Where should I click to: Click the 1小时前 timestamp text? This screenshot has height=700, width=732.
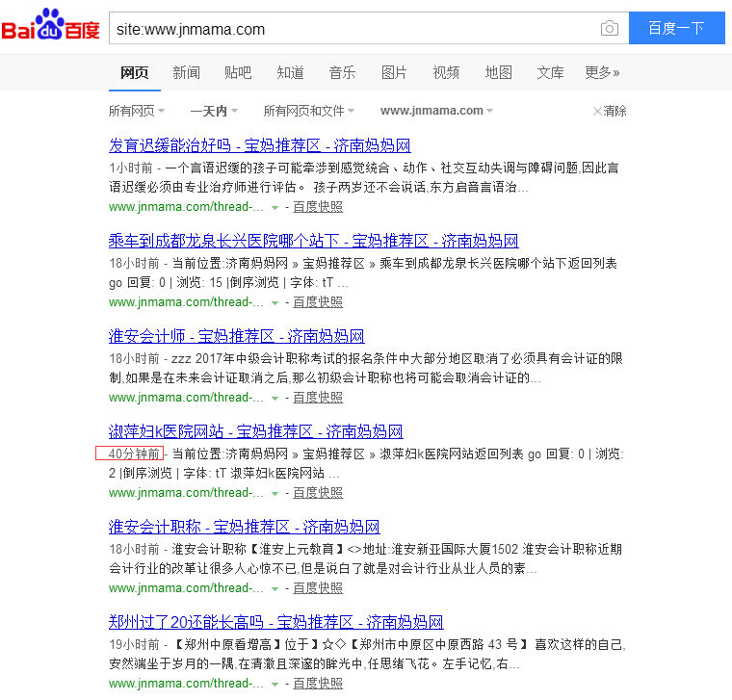tap(131, 168)
